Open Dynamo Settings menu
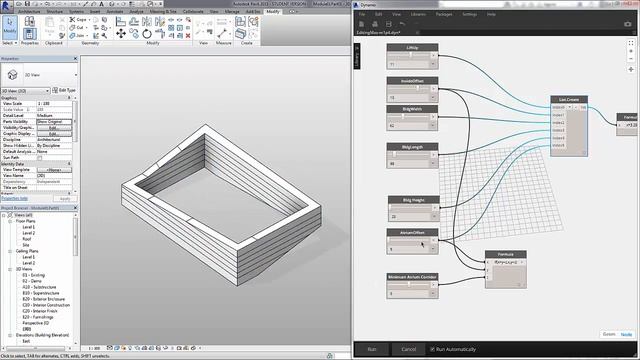640x360 pixels. click(469, 14)
